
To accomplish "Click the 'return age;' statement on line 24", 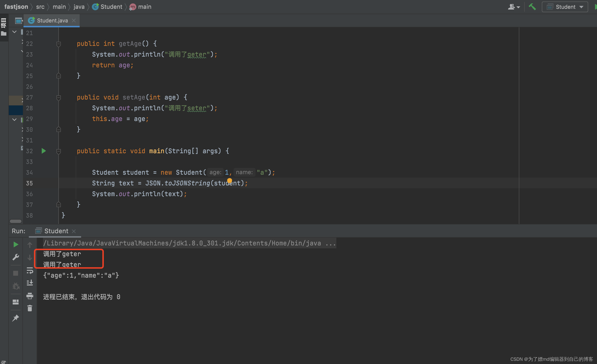I will click(x=113, y=65).
